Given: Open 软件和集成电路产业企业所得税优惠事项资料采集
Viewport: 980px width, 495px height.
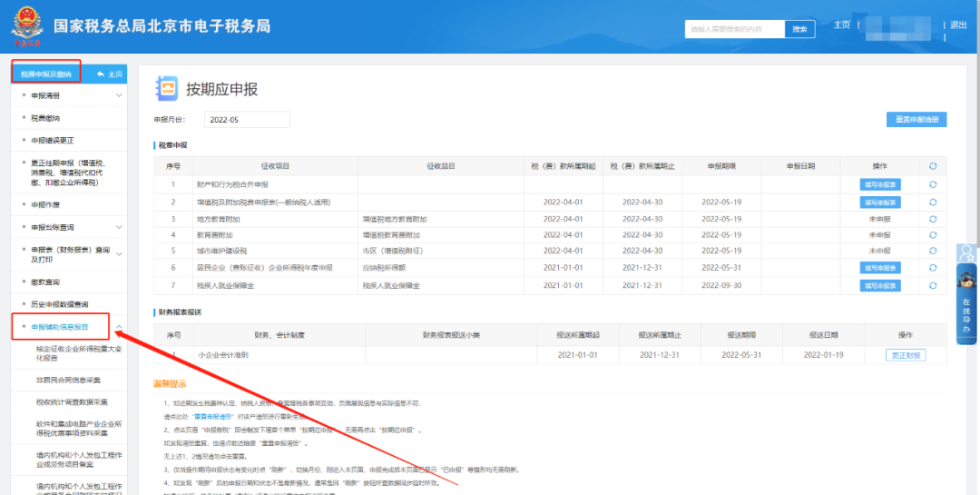Looking at the screenshot, I should (x=78, y=428).
